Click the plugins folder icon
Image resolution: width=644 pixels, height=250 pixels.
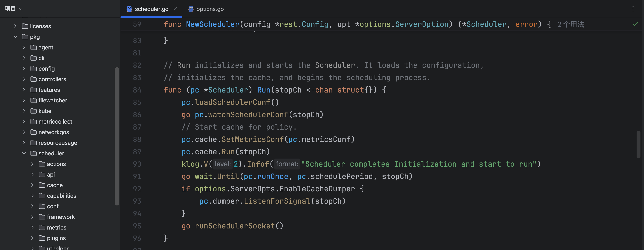point(42,238)
